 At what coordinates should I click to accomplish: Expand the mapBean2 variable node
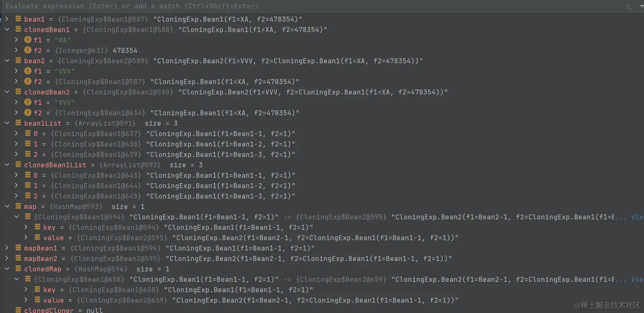[x=6, y=258]
